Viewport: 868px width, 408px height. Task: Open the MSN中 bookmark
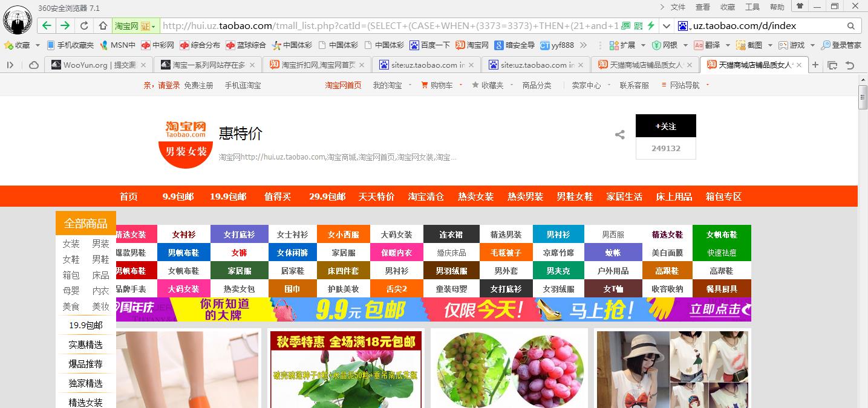(118, 45)
